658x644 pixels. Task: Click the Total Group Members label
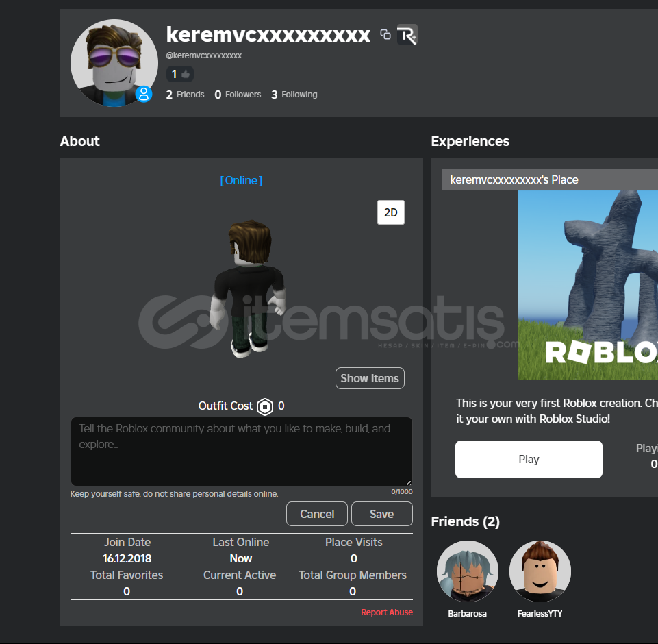pyautogui.click(x=353, y=575)
